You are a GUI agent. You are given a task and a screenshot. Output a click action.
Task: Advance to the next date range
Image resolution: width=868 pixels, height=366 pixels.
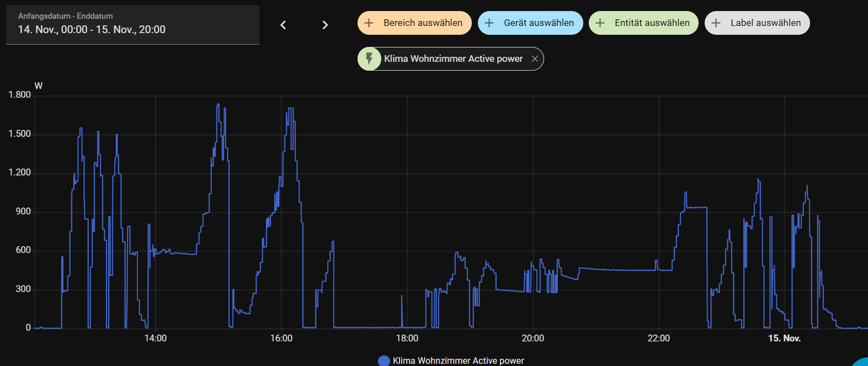[325, 25]
